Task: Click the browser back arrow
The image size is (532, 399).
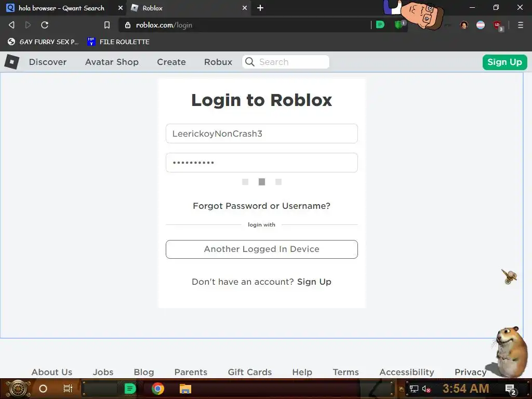Action: pos(11,25)
